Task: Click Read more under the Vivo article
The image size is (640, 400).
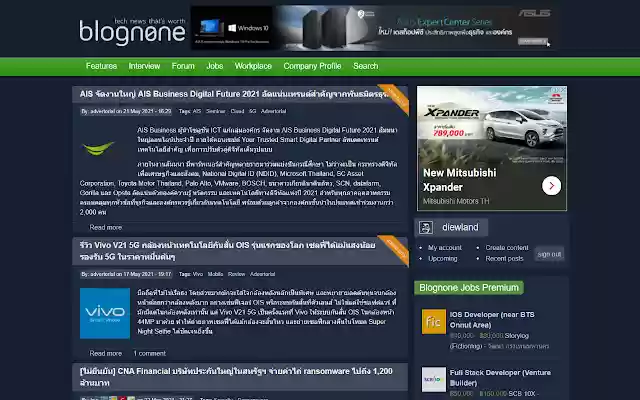Action: 106,353
